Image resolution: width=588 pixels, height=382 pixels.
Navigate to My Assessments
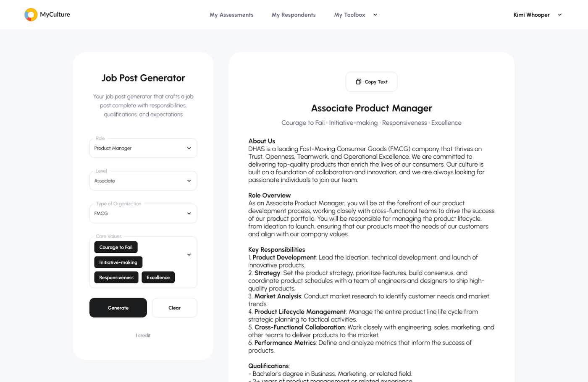pos(231,15)
